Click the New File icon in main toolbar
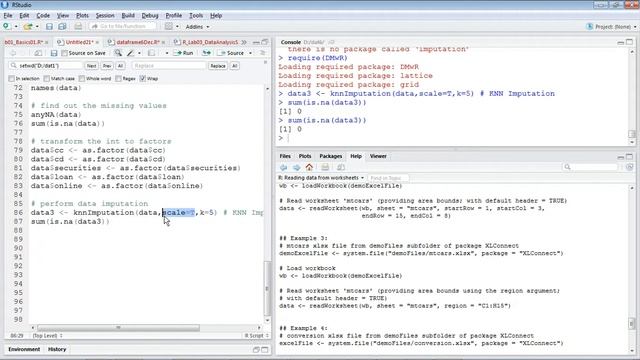This screenshot has height=360, width=640. pyautogui.click(x=7, y=27)
